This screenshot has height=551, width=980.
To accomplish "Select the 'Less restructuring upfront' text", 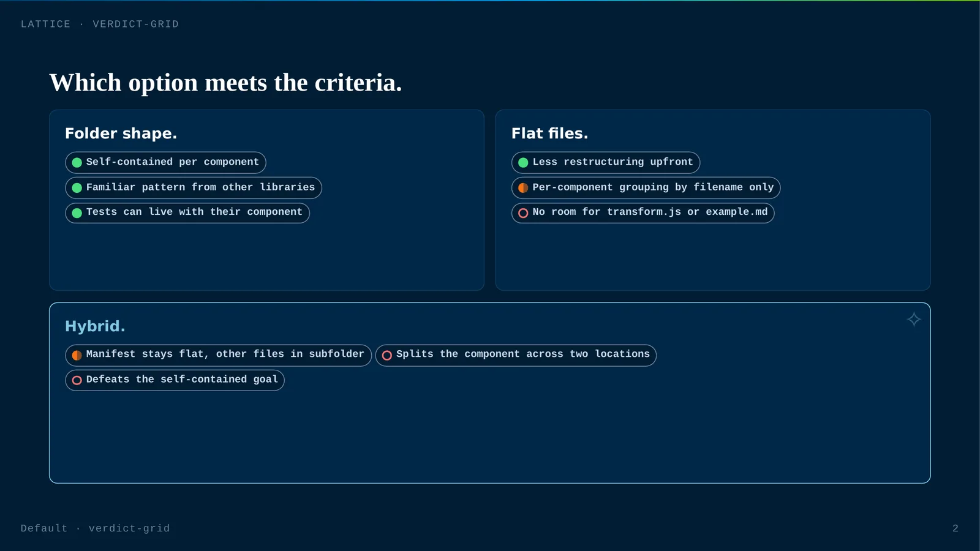I will (x=612, y=162).
